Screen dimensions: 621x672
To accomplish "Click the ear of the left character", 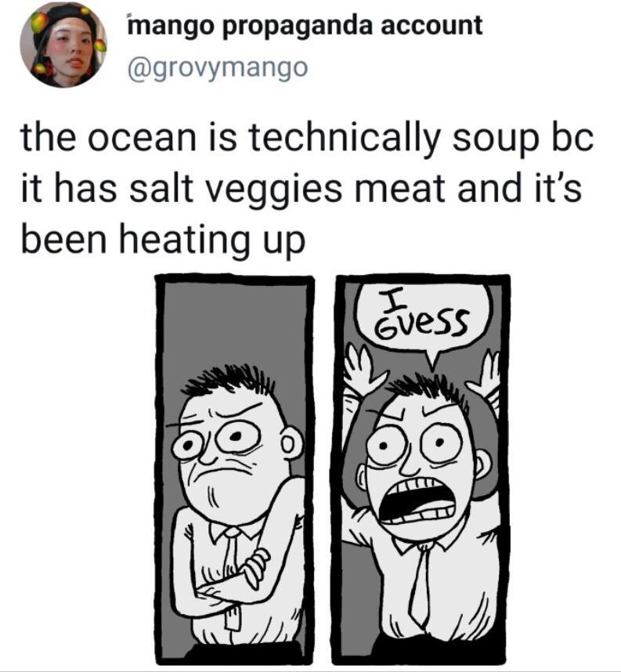I will click(x=292, y=444).
